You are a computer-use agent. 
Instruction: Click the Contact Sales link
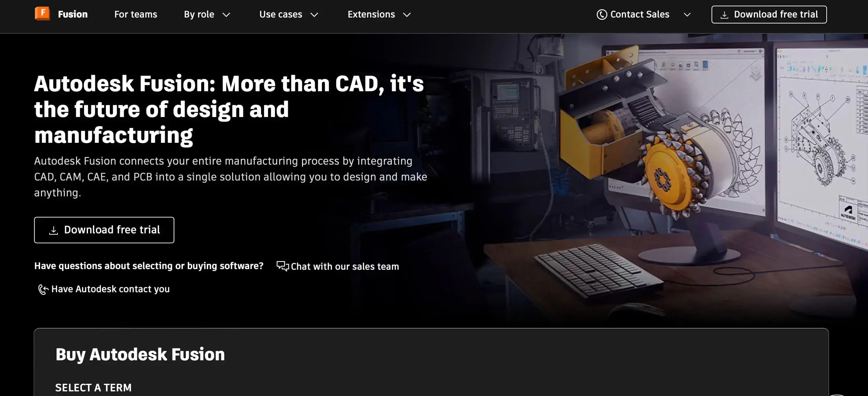point(640,14)
